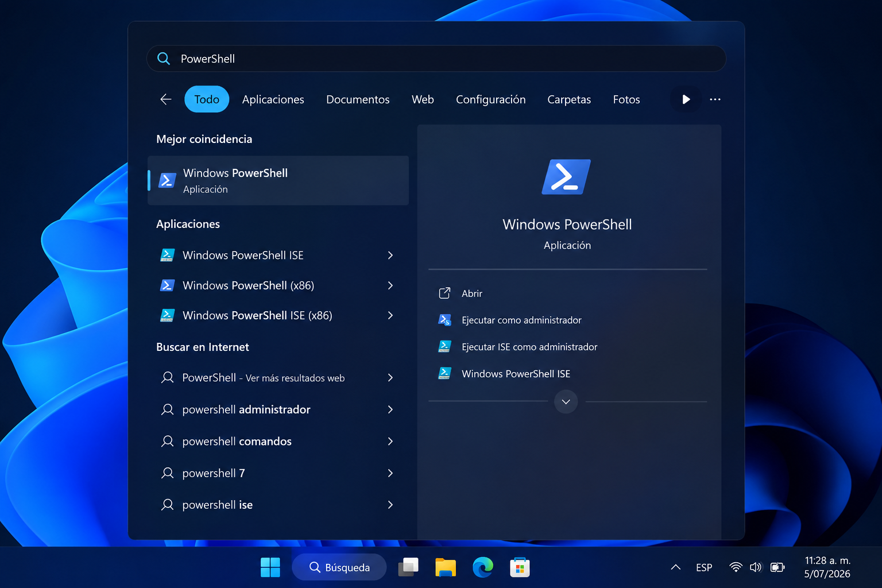
Task: Open Windows PowerShell ISE from details actions
Action: coord(516,374)
